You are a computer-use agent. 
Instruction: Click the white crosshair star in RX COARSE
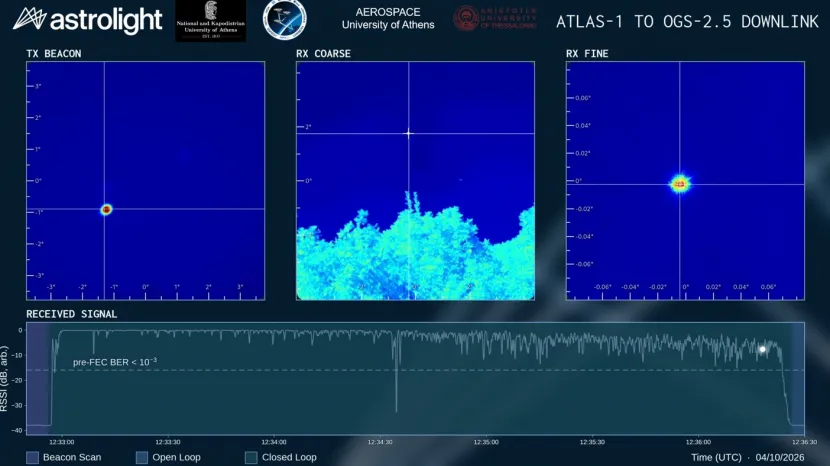coord(408,133)
